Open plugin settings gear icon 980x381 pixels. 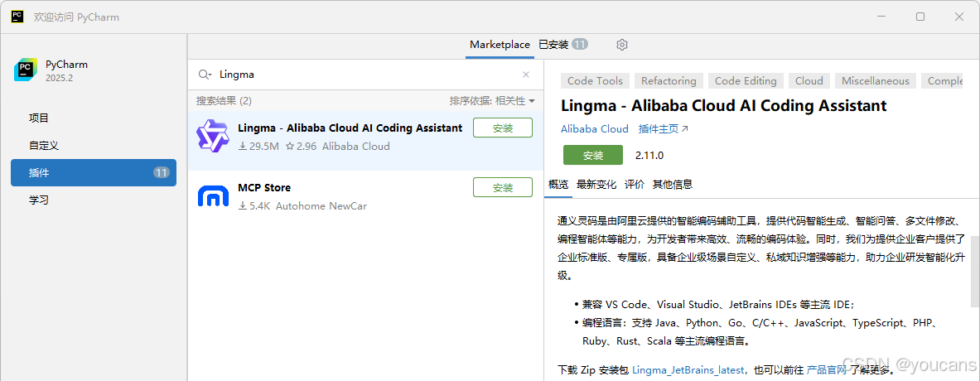click(x=621, y=45)
